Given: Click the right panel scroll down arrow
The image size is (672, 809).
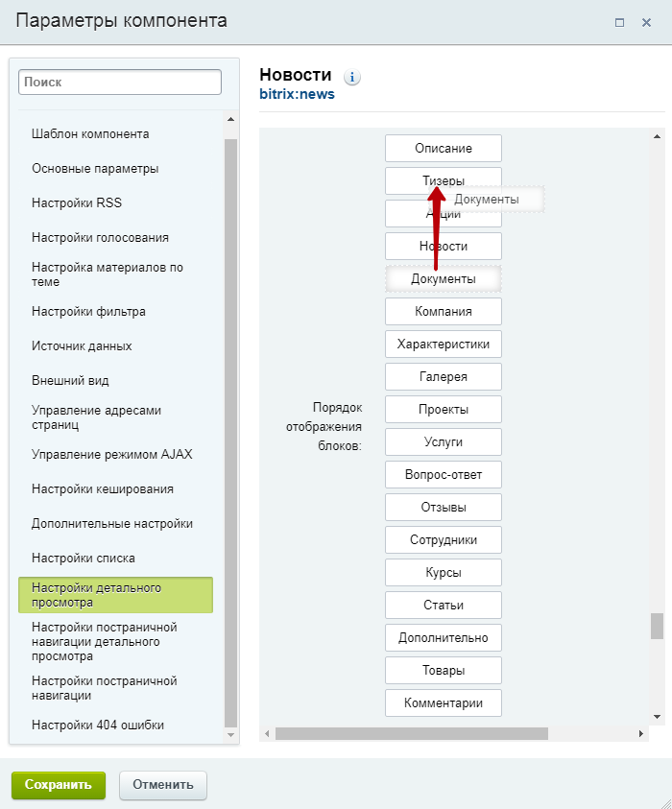Looking at the screenshot, I should point(657,717).
